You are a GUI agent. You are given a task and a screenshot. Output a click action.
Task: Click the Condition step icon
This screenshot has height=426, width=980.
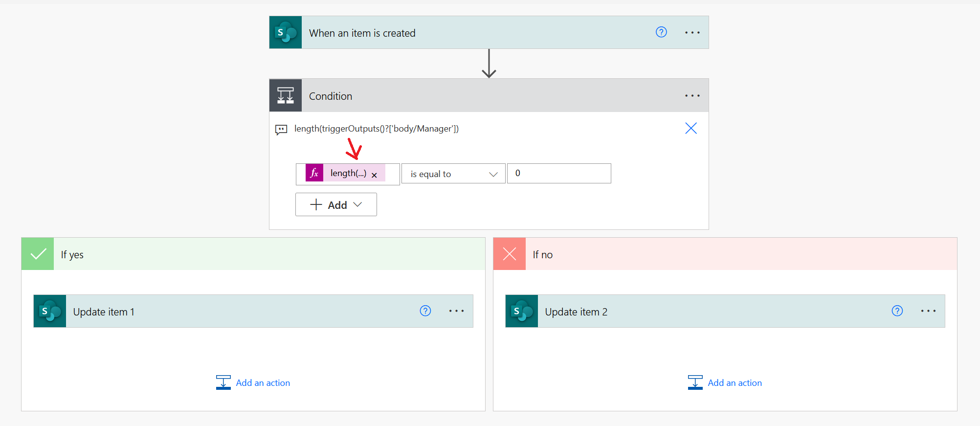point(286,95)
